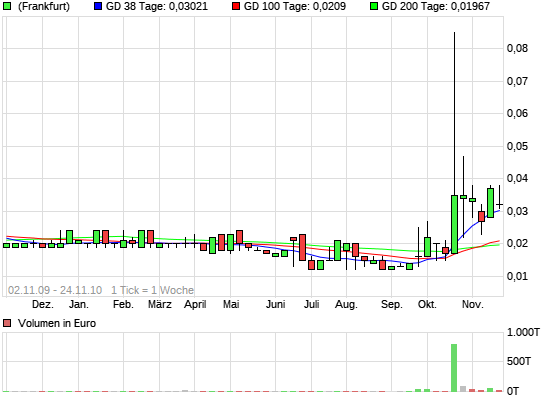This screenshot has height=401, width=545.
Task: Click the gray volume bar after the peak
Action: 463,389
